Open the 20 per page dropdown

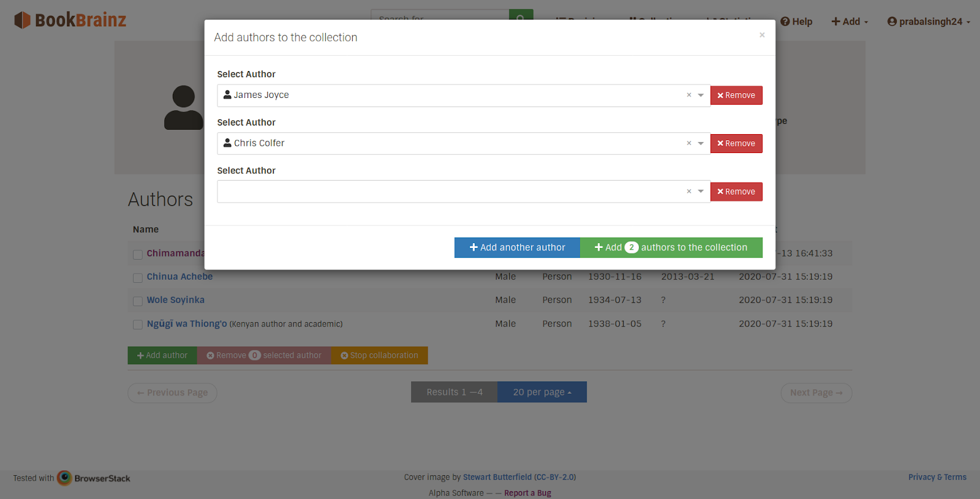pos(542,392)
